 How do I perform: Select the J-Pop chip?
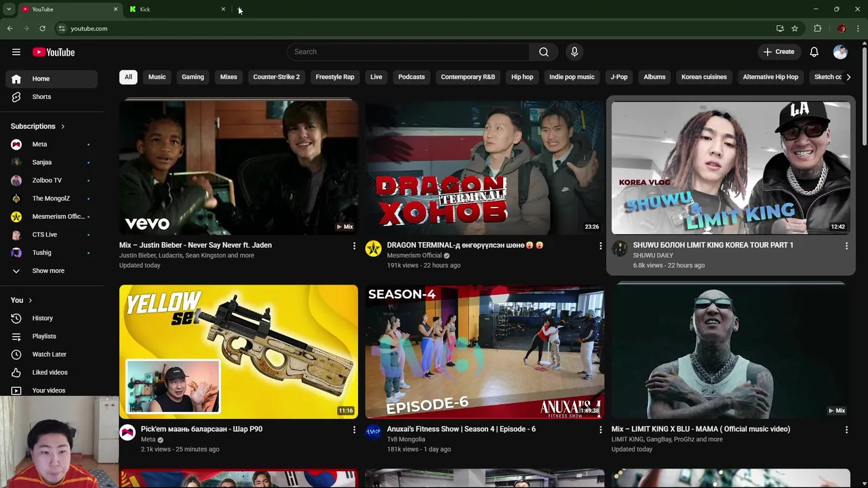pyautogui.click(x=619, y=77)
